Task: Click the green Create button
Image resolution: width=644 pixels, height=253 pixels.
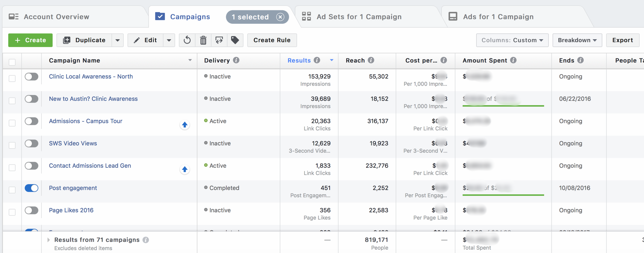Action: coord(30,40)
